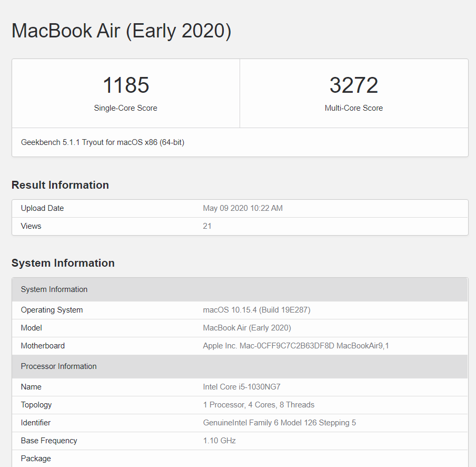Select the Upload Date row

[x=42, y=208]
